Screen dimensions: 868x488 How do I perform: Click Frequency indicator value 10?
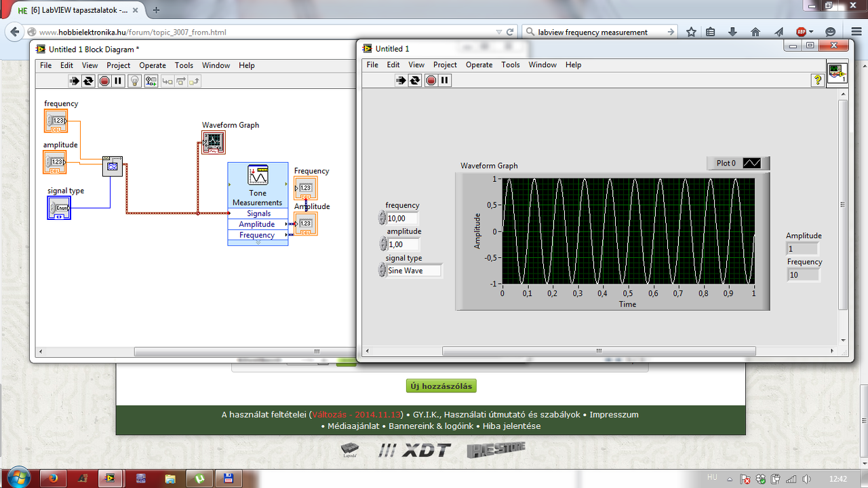click(x=803, y=275)
